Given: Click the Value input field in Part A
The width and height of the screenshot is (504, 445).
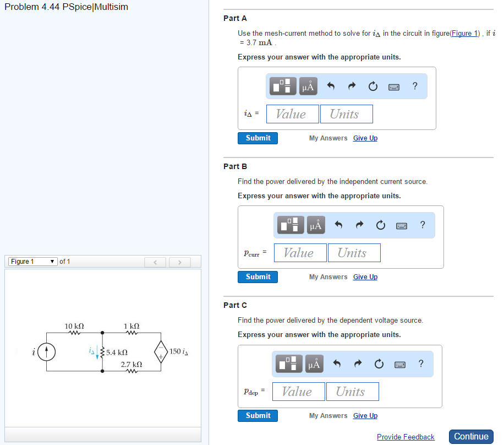Looking at the screenshot, I should click(292, 113).
